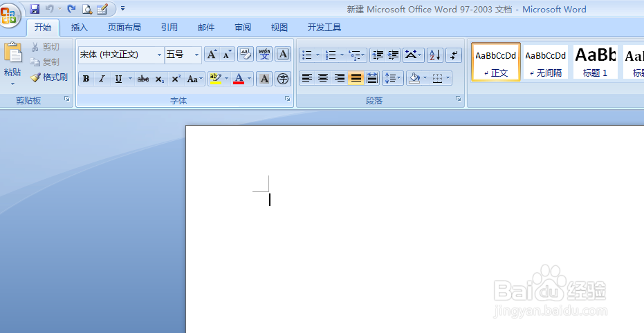Clear formatting with the eraser icon

(246, 55)
